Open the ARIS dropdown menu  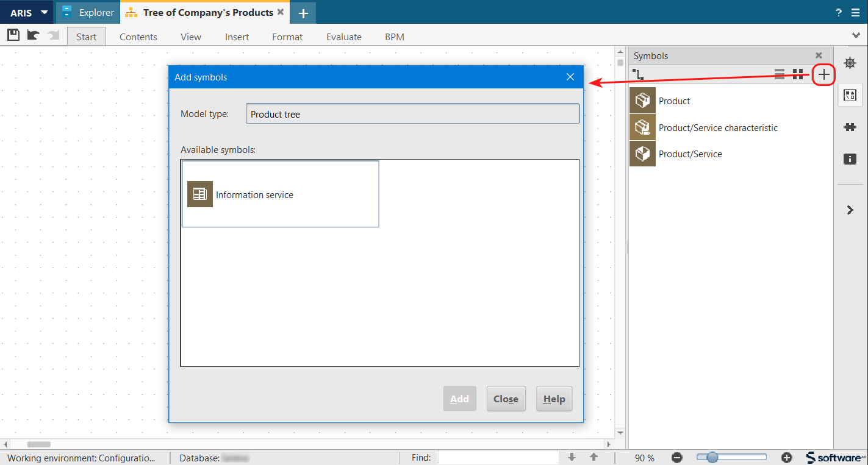pyautogui.click(x=28, y=12)
